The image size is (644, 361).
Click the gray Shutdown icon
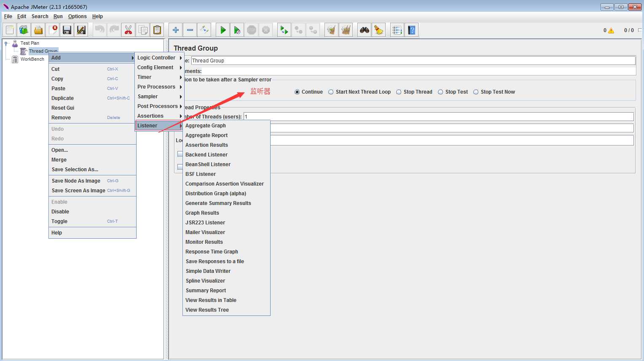point(266,30)
